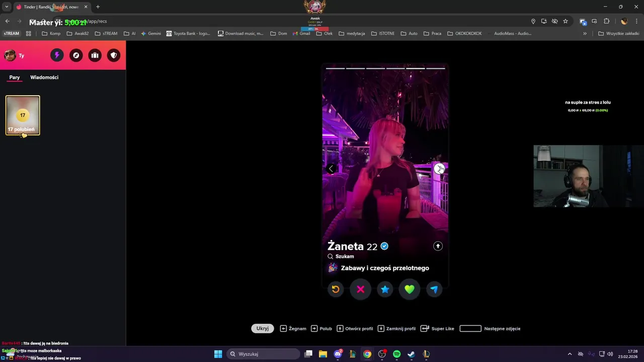Open the Toyota Bank bookmark

pos(188,34)
